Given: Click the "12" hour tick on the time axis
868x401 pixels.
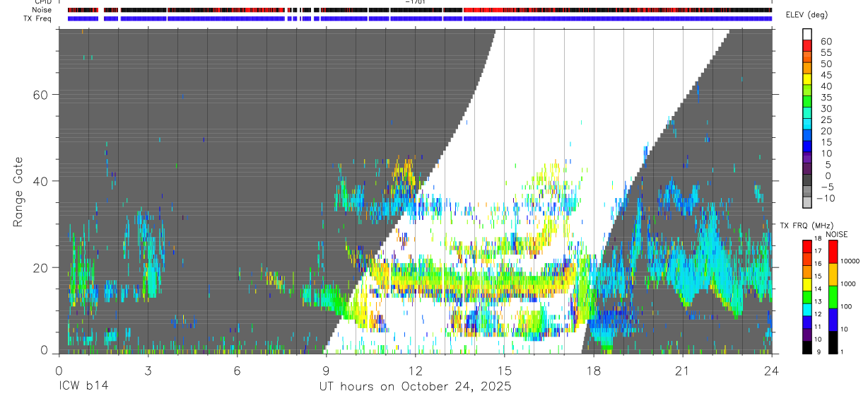Looking at the screenshot, I should pyautogui.click(x=415, y=371).
